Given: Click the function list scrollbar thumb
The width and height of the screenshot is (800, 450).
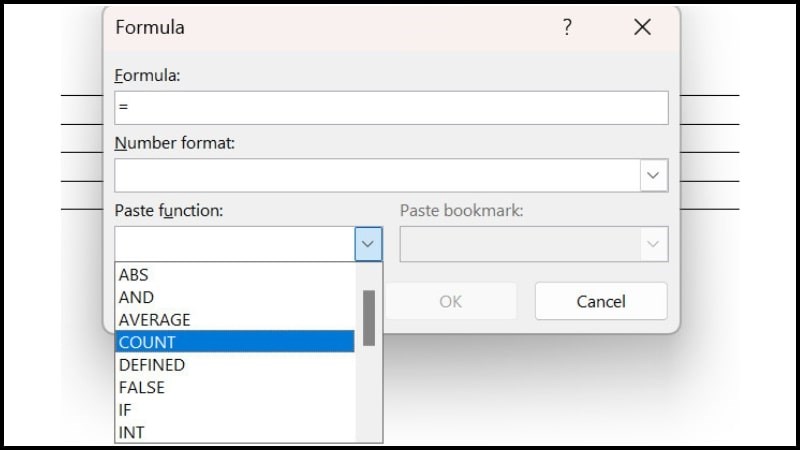Looking at the screenshot, I should (x=368, y=318).
